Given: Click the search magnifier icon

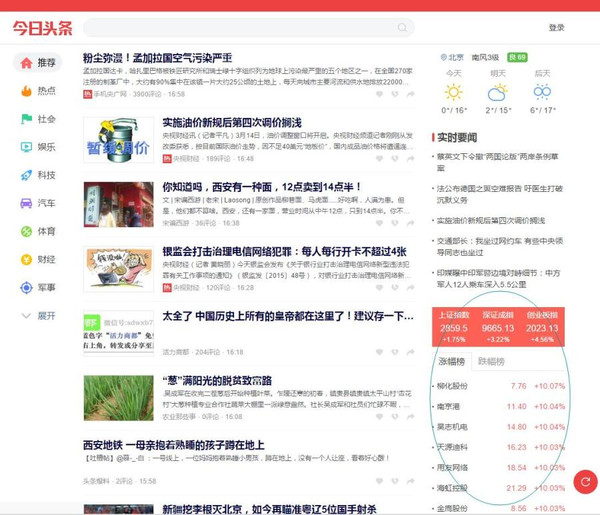Looking at the screenshot, I should [x=402, y=28].
